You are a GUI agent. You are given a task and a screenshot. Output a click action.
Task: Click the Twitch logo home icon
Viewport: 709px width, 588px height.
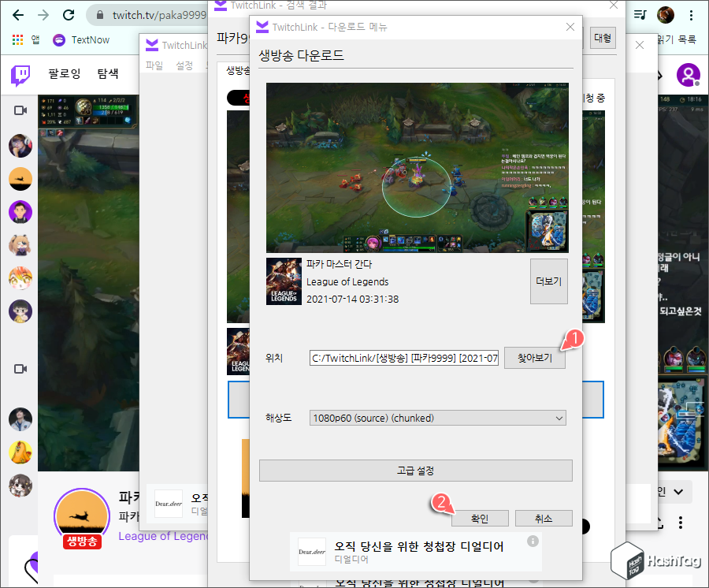[20, 75]
